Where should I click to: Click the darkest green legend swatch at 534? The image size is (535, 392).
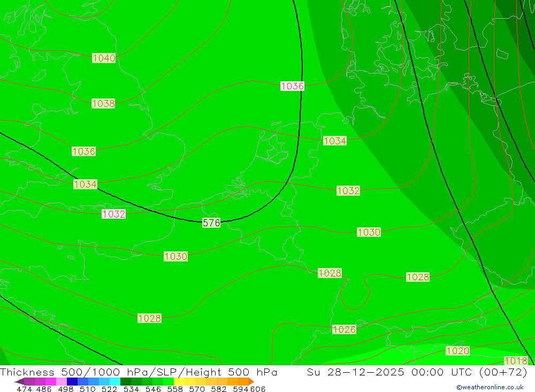pyautogui.click(x=126, y=381)
